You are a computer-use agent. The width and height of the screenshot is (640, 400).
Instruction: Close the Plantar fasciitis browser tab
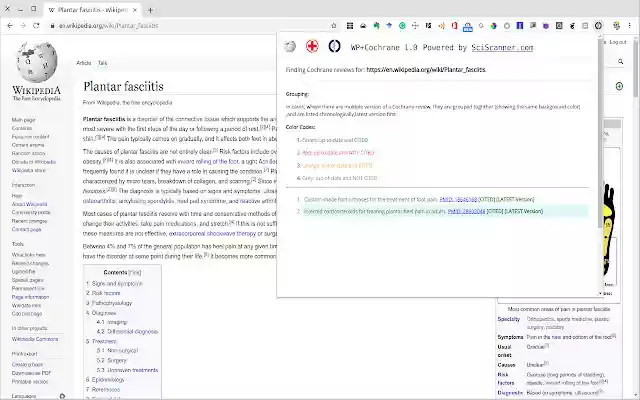tap(135, 10)
